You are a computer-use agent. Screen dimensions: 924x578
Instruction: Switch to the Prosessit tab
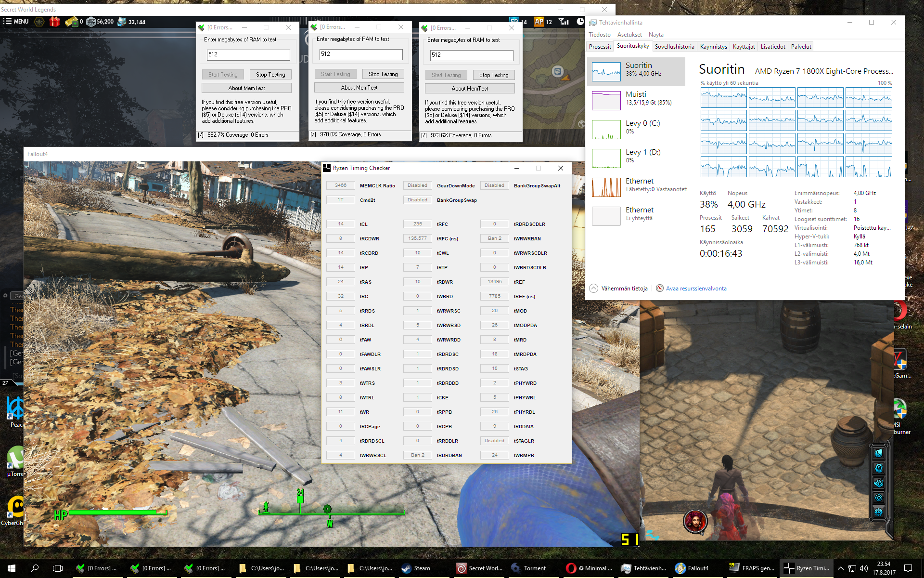(600, 47)
